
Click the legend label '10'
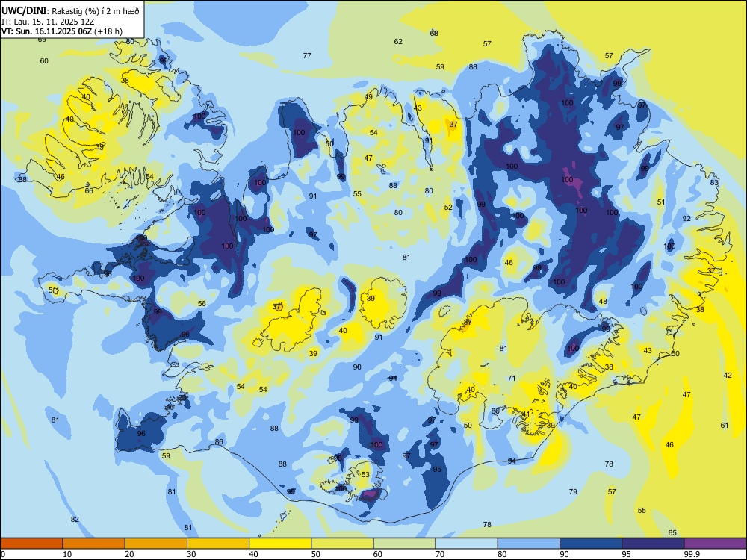67,554
